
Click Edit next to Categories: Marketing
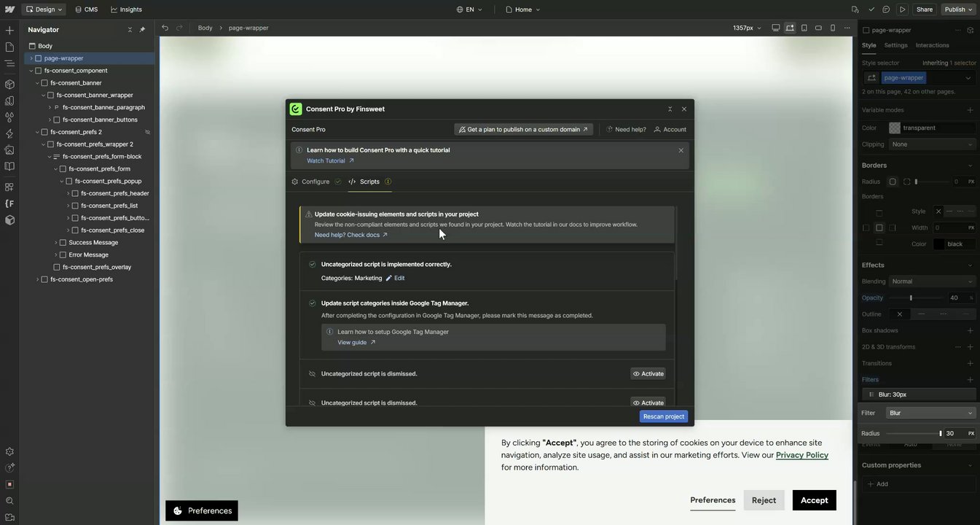pos(395,278)
